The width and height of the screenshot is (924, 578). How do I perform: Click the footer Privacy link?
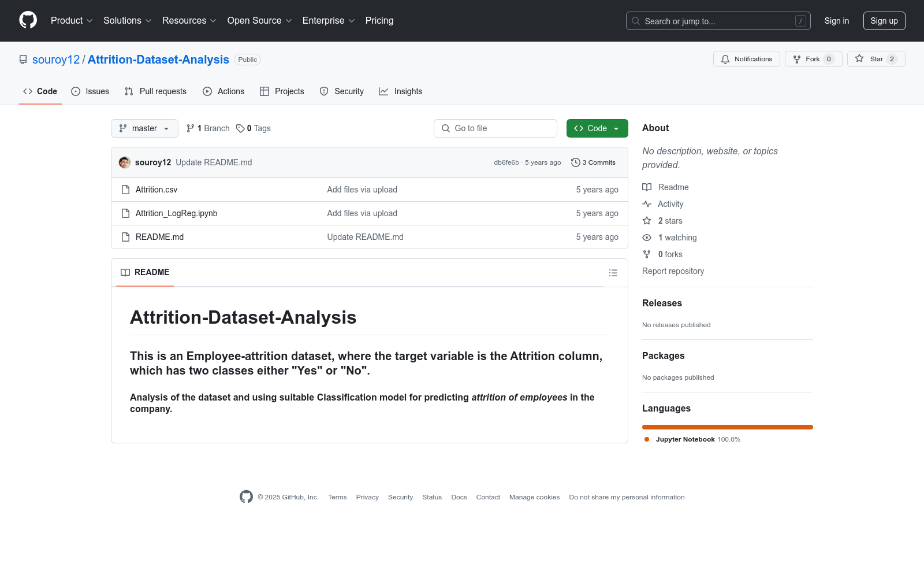tap(367, 497)
